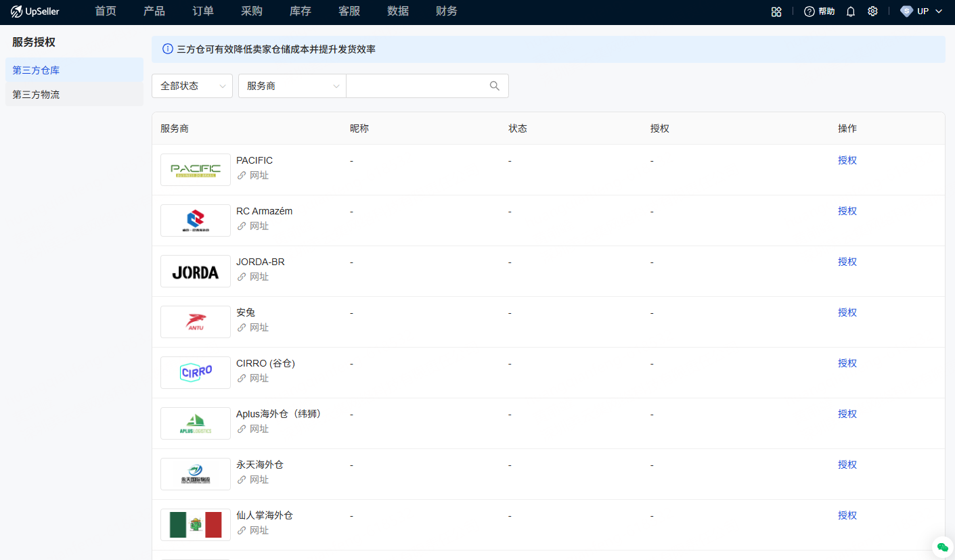
Task: Click the RC Armazém provider name
Action: (265, 211)
